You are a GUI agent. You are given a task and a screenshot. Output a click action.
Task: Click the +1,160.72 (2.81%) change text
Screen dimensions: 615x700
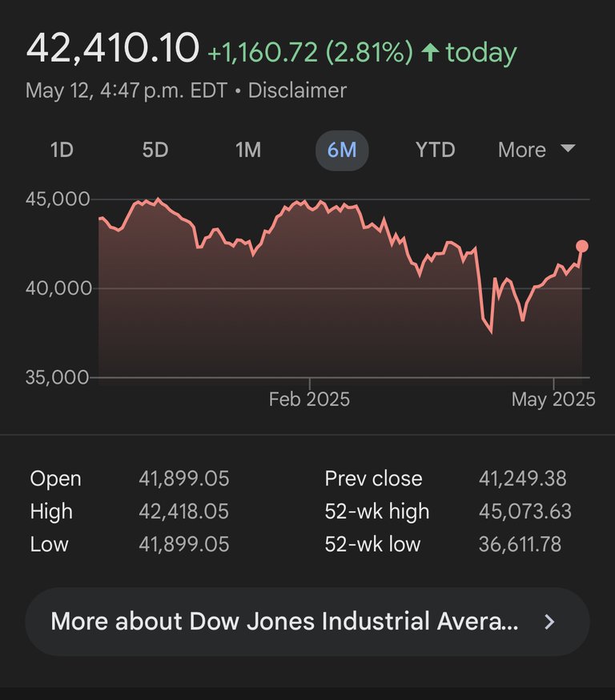310,53
